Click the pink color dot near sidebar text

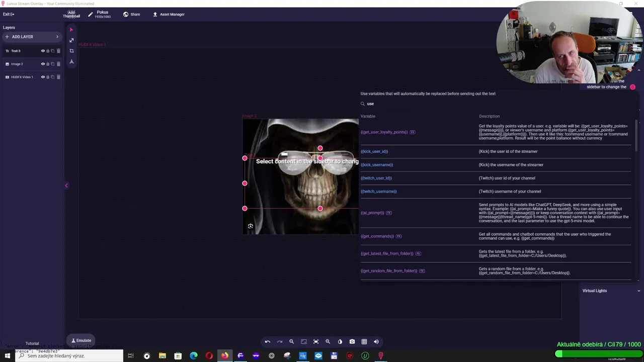[632, 87]
